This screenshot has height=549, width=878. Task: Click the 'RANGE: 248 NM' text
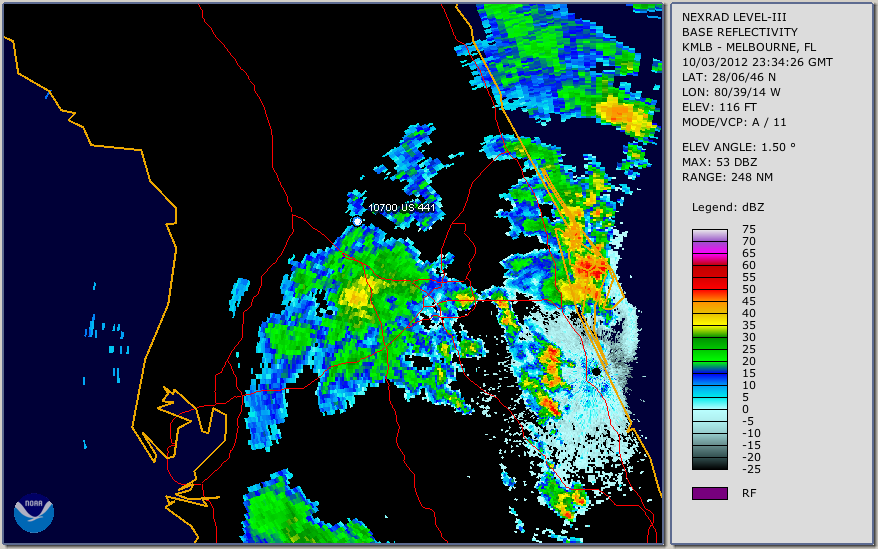727,178
